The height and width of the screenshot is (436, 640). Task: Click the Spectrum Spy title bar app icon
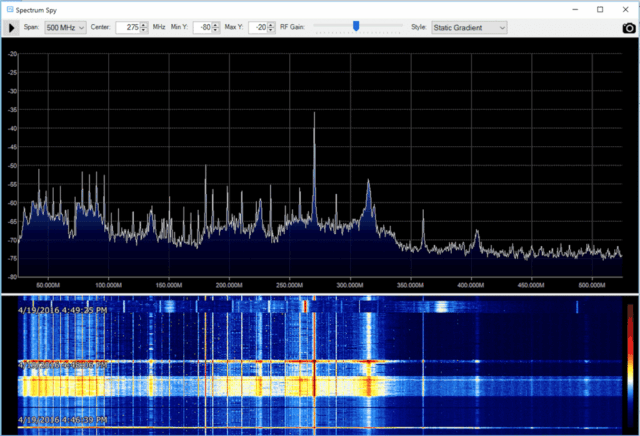[8, 9]
